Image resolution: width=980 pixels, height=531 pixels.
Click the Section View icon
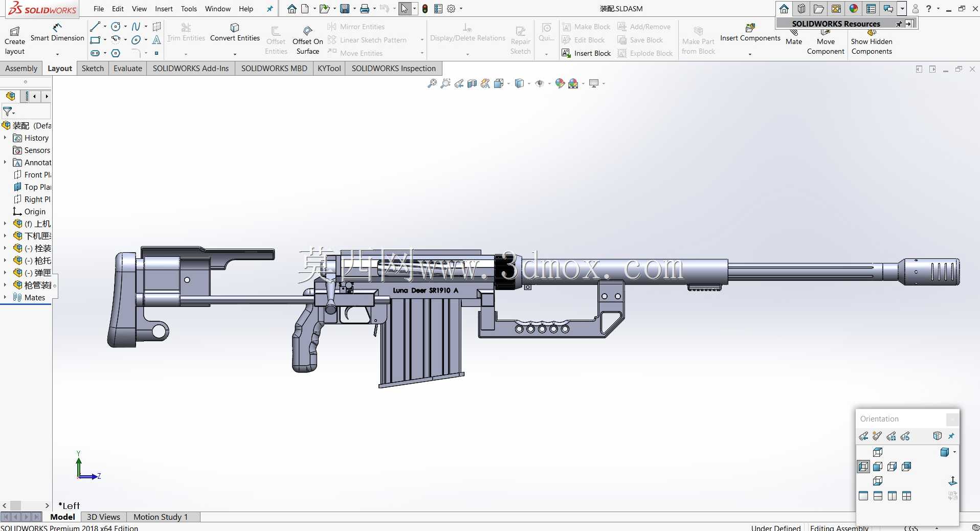coord(472,83)
